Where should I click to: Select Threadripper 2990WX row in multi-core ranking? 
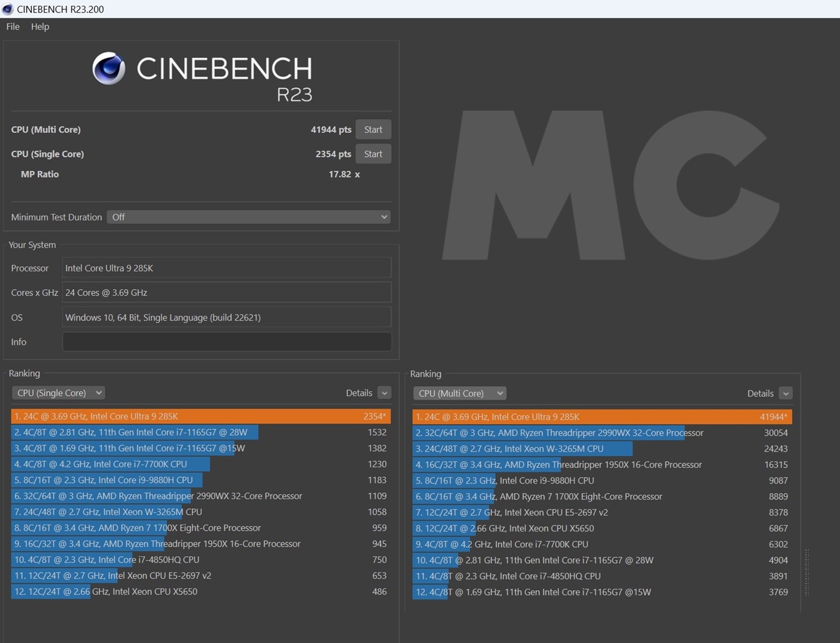coord(601,433)
